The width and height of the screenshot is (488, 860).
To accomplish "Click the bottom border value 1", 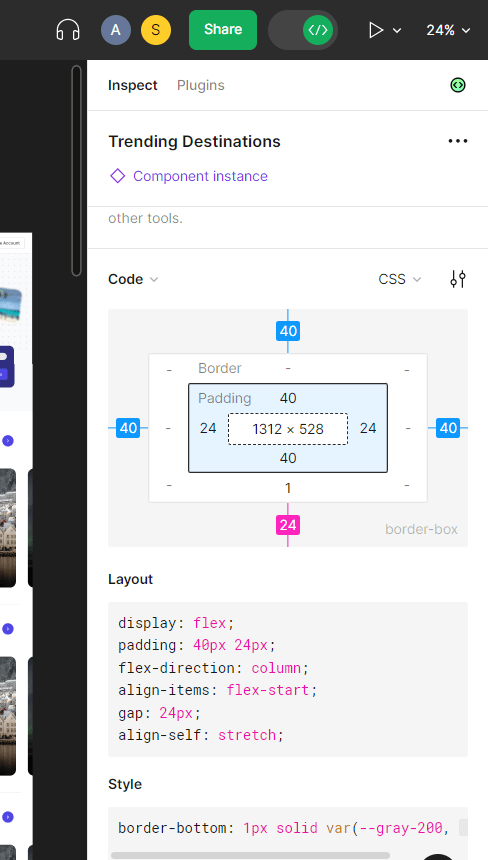I will click(x=288, y=488).
